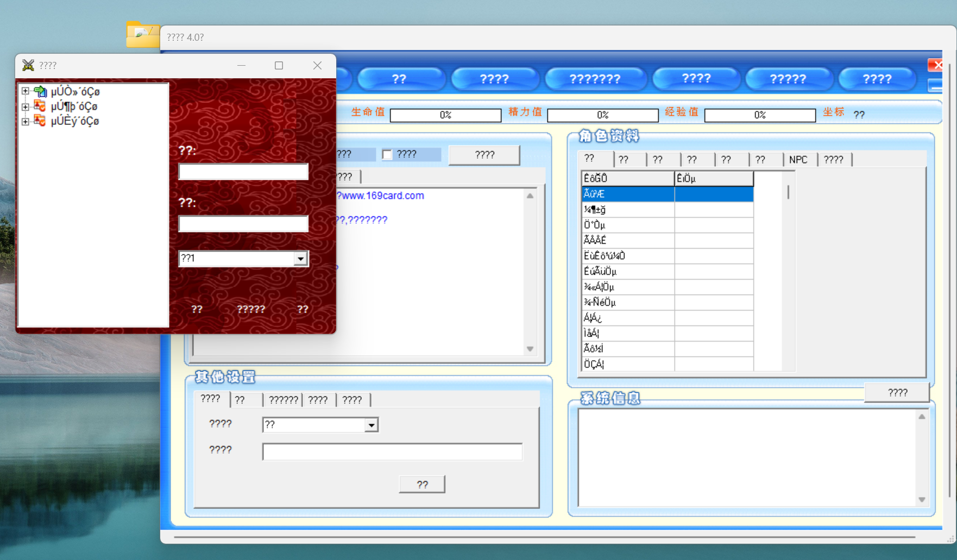Click the down arrow of the message list scrollbar
Viewport: 957px width, 560px height.
(530, 349)
